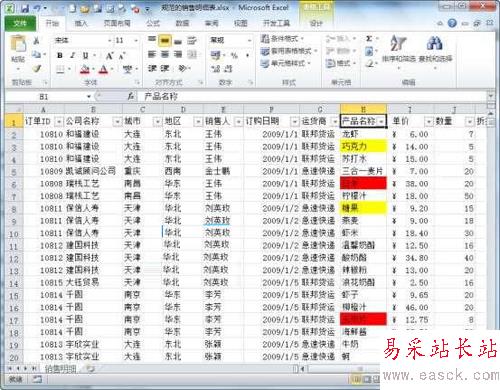Toggle Underline formatting
The height and width of the screenshot is (390, 500).
click(85, 55)
